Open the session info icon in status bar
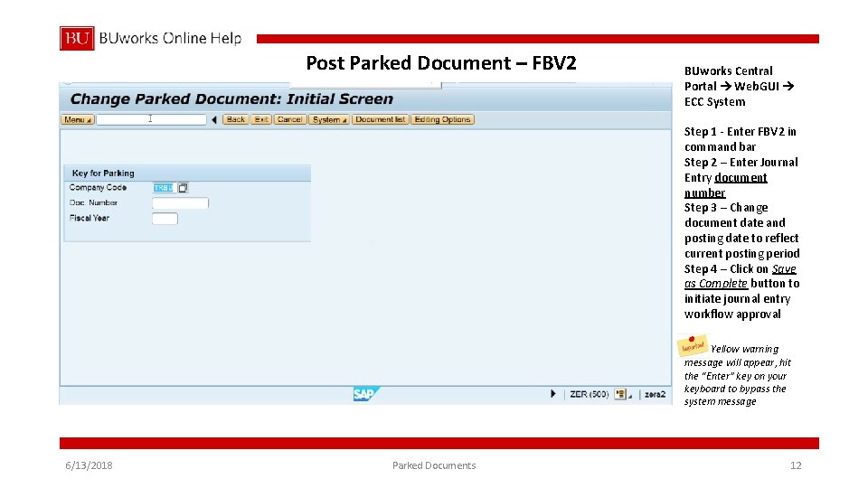The width and height of the screenshot is (868, 488). tap(620, 394)
